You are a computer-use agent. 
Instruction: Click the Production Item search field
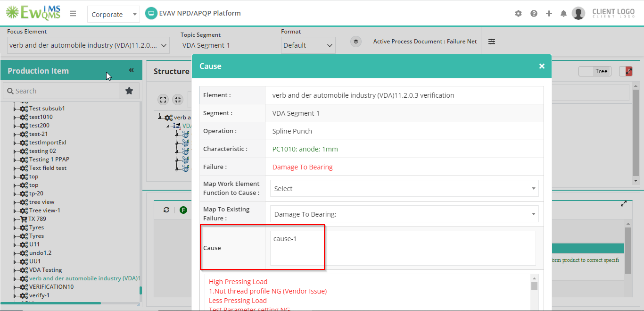61,91
